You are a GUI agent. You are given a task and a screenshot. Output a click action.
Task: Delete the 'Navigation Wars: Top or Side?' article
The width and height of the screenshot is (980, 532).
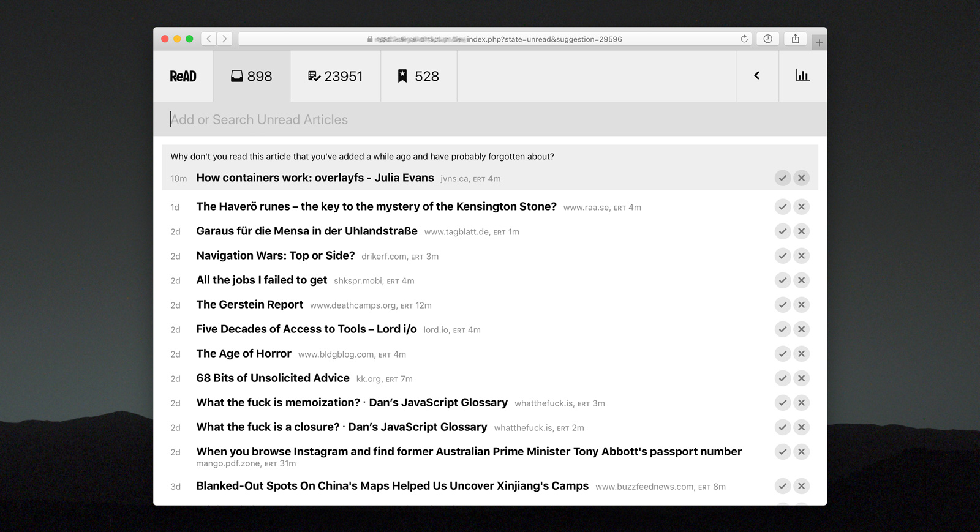(x=801, y=256)
